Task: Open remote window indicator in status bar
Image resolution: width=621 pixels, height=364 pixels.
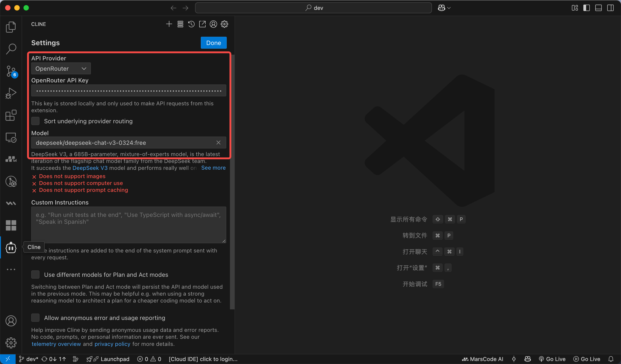Action: coord(8,359)
